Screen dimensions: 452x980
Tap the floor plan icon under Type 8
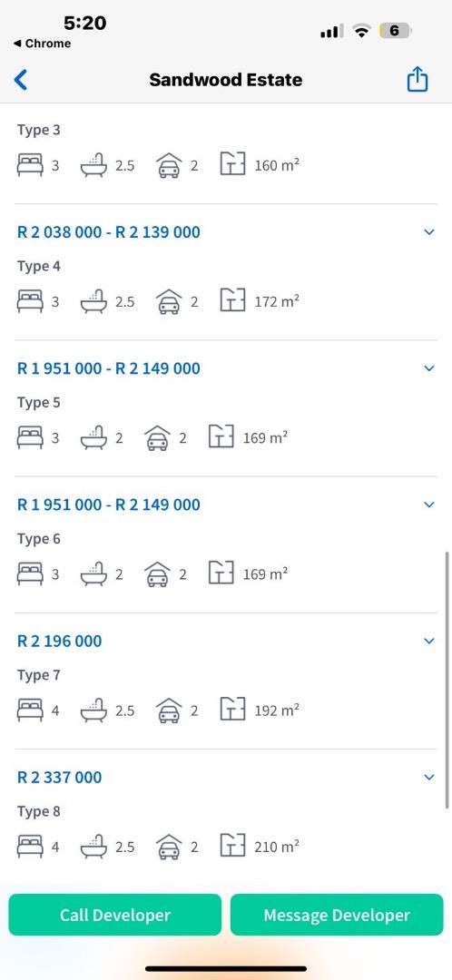232,847
